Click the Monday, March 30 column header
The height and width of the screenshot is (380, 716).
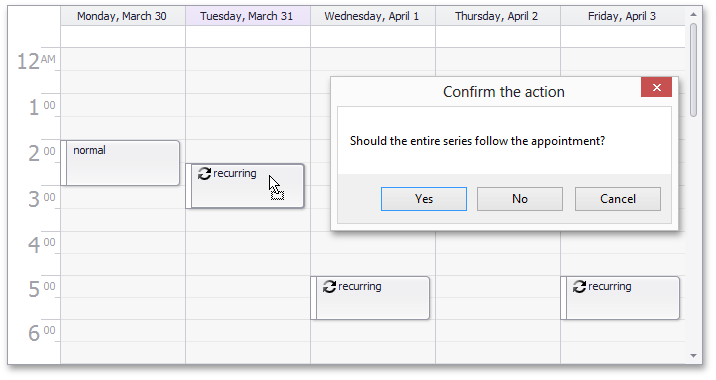(123, 16)
